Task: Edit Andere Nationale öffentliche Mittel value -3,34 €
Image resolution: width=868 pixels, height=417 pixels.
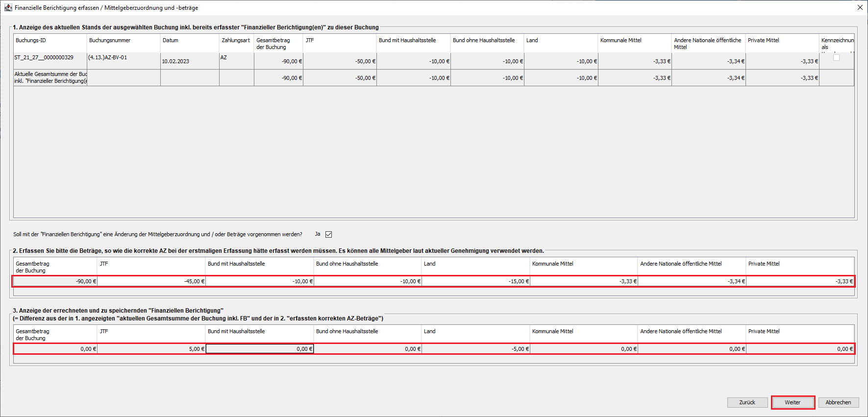Action: point(692,281)
